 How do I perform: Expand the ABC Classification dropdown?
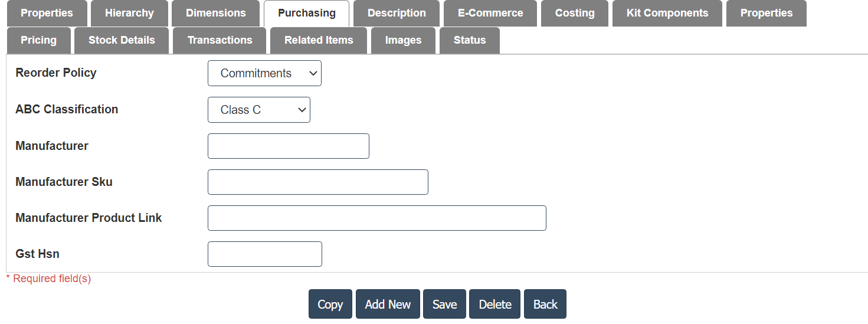point(258,110)
